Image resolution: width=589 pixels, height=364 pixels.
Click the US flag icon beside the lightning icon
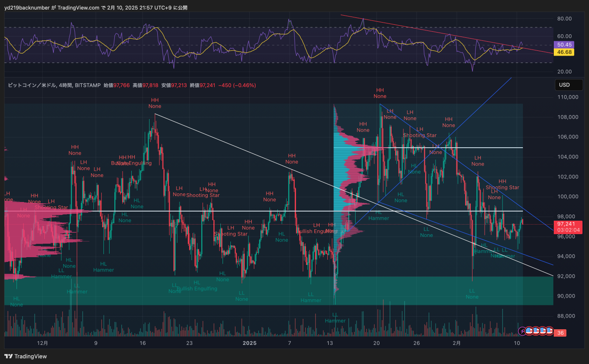[529, 331]
